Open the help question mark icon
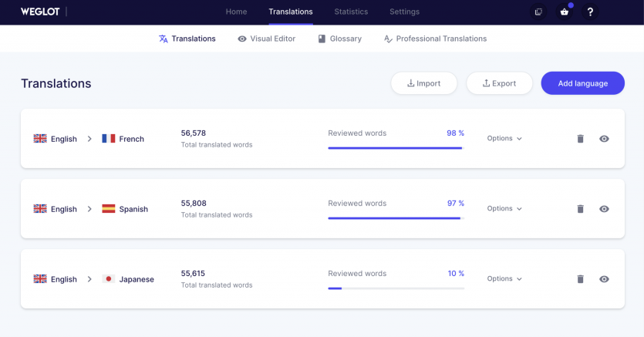 click(x=590, y=12)
